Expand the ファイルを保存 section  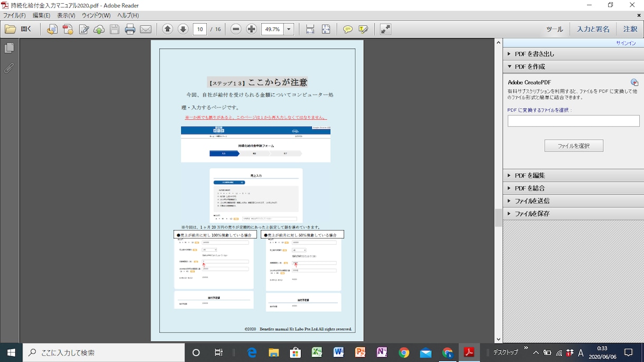[573, 214]
